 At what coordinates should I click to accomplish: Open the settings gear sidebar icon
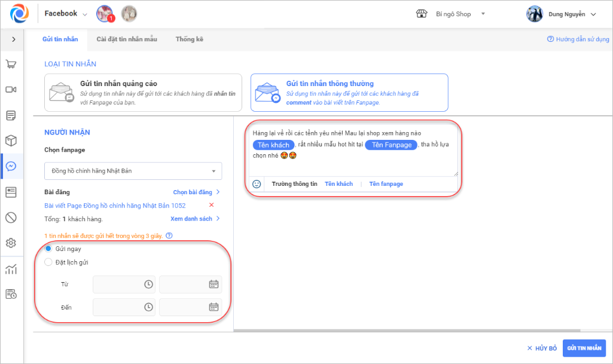click(x=11, y=243)
